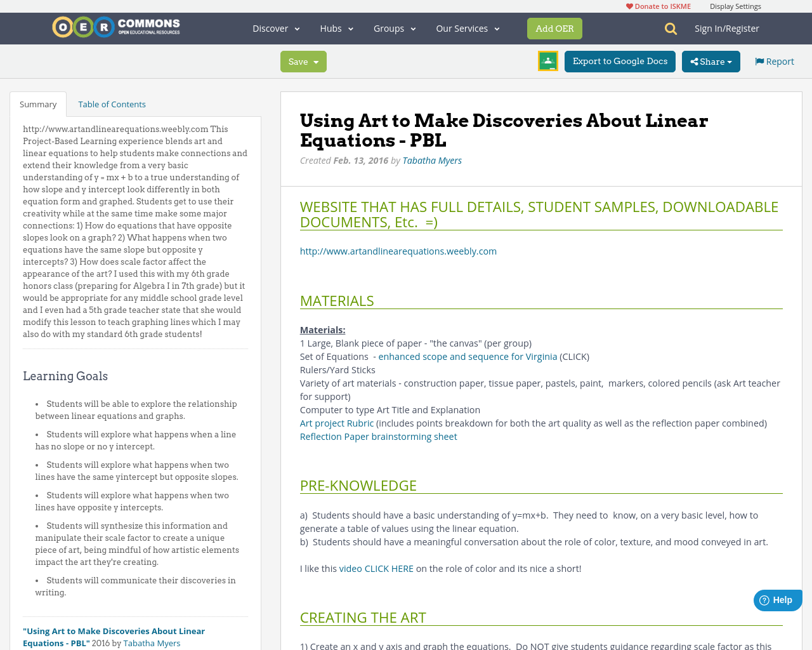This screenshot has width=812, height=650.
Task: Click Add OER button
Action: click(x=554, y=28)
